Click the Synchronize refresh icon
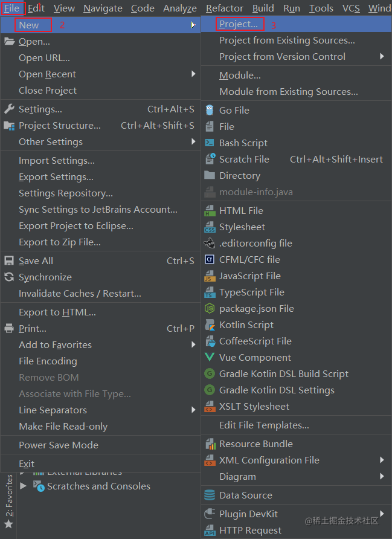Image resolution: width=392 pixels, height=539 pixels. click(9, 277)
